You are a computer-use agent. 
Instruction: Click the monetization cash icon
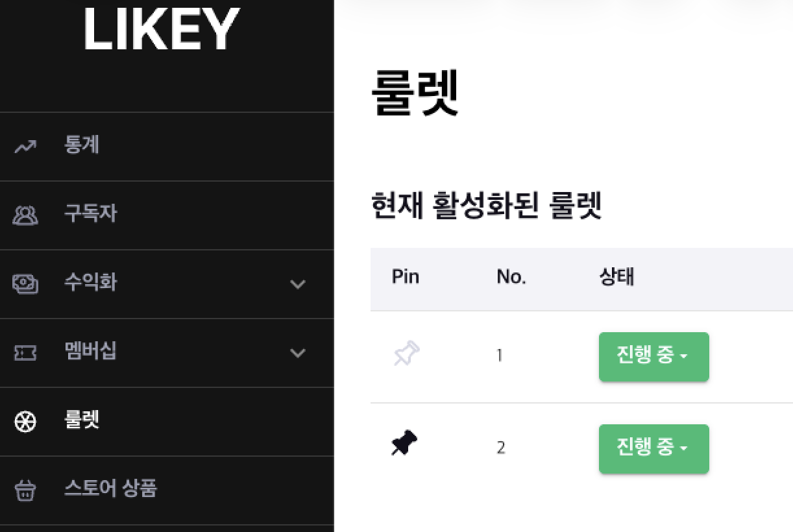pos(26,284)
